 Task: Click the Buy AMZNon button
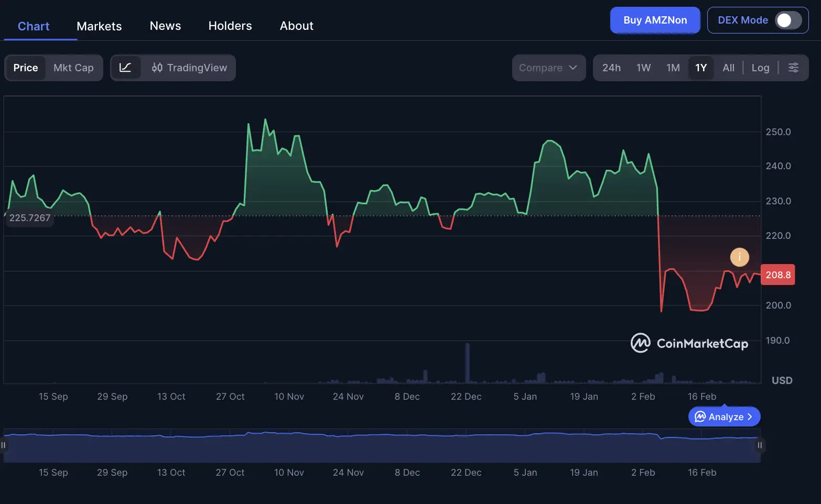(655, 20)
